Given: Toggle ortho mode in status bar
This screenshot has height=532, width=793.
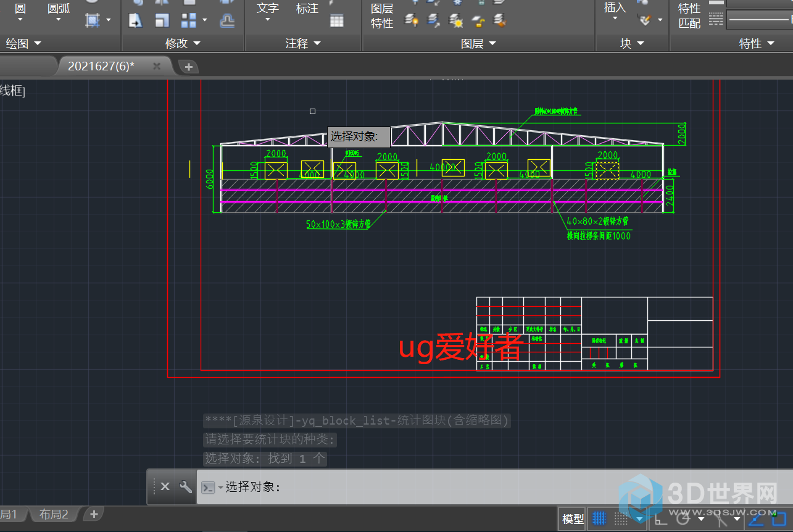Looking at the screenshot, I should point(661,520).
